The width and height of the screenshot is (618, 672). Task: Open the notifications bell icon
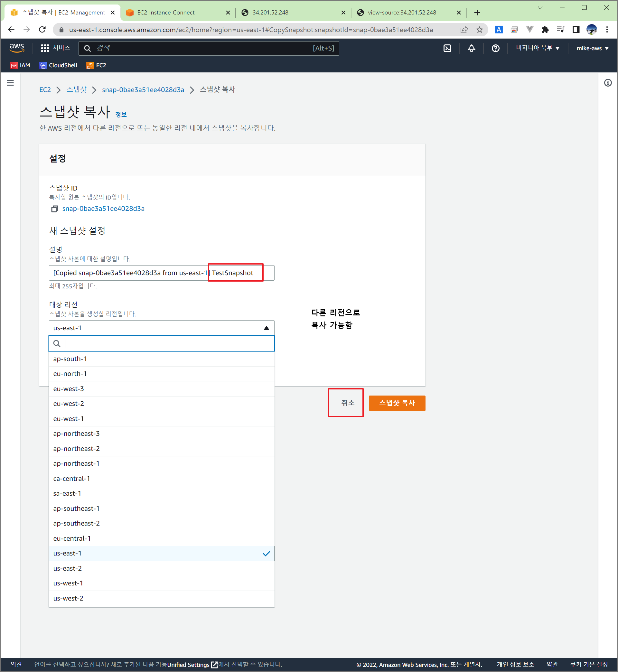pos(471,48)
